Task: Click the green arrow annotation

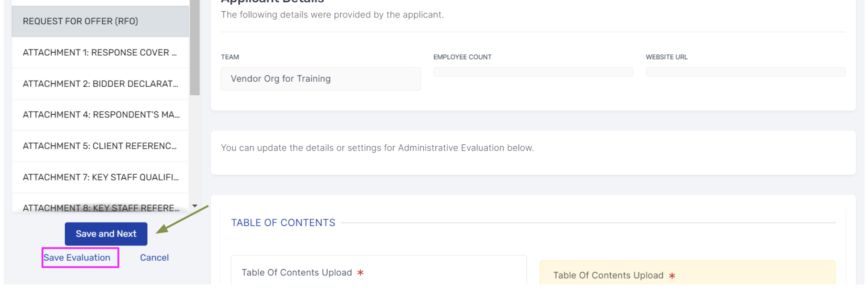Action: click(182, 219)
